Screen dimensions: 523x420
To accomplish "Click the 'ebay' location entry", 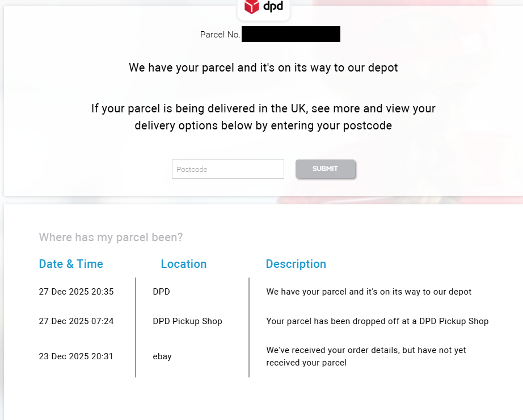I will point(162,356).
